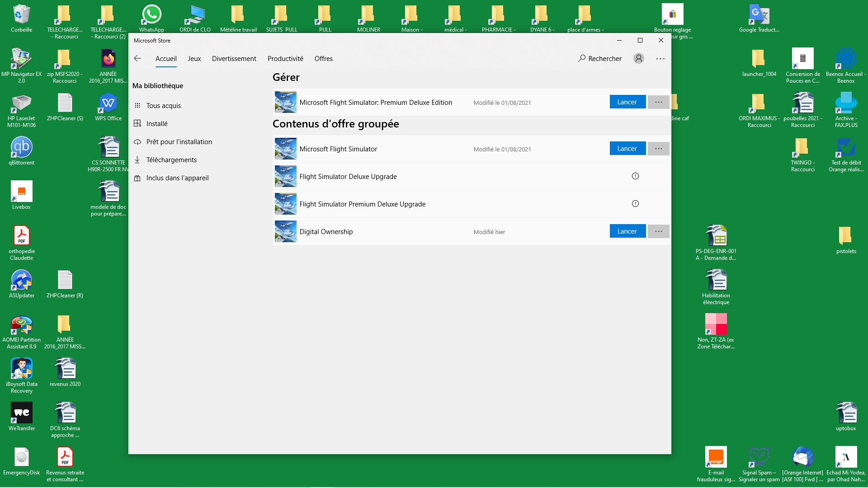The height and width of the screenshot is (488, 868).
Task: Switch to the Jeux tab
Action: 194,59
